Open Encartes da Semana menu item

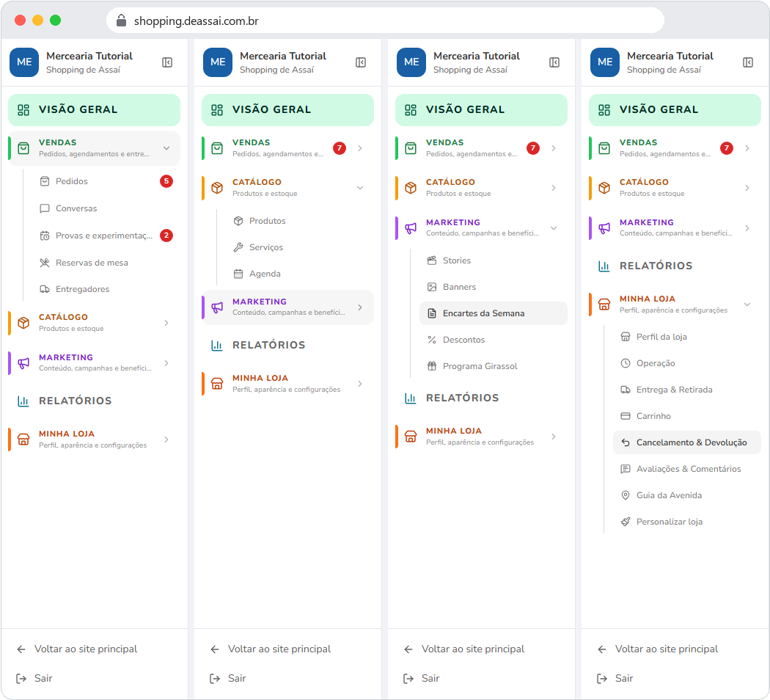[493, 313]
